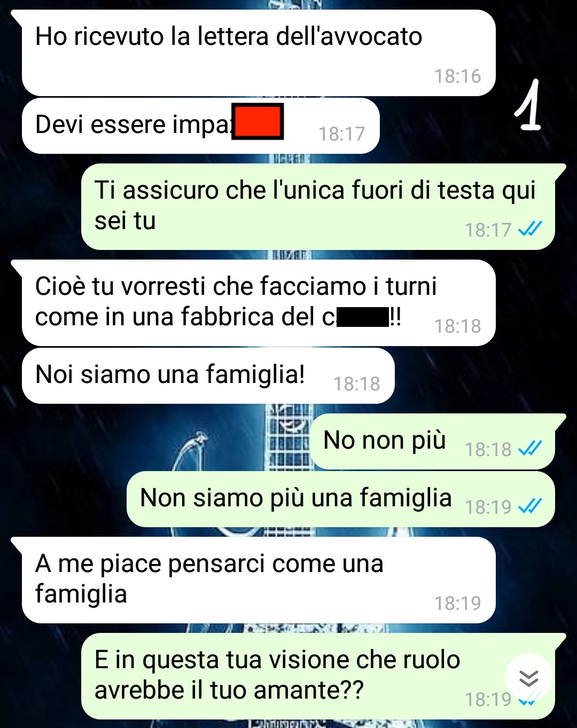Click the red censor box in 'Devi essere' message
This screenshot has width=577, height=728.
[x=258, y=122]
